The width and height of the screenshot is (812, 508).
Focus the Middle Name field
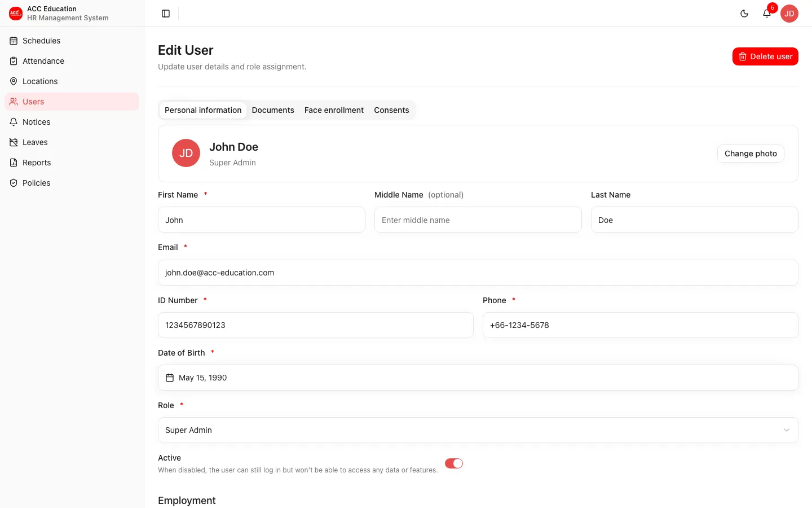point(478,220)
